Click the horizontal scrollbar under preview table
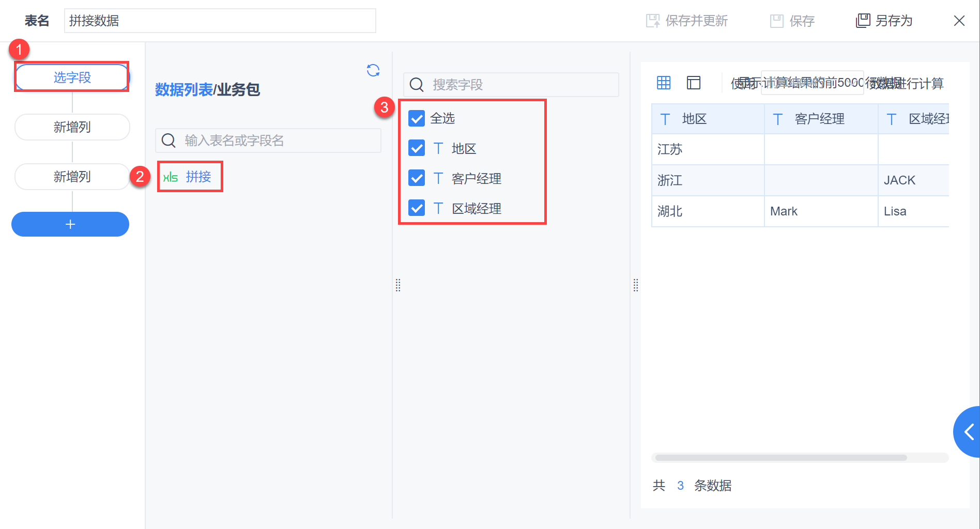Image resolution: width=980 pixels, height=529 pixels. [780, 458]
